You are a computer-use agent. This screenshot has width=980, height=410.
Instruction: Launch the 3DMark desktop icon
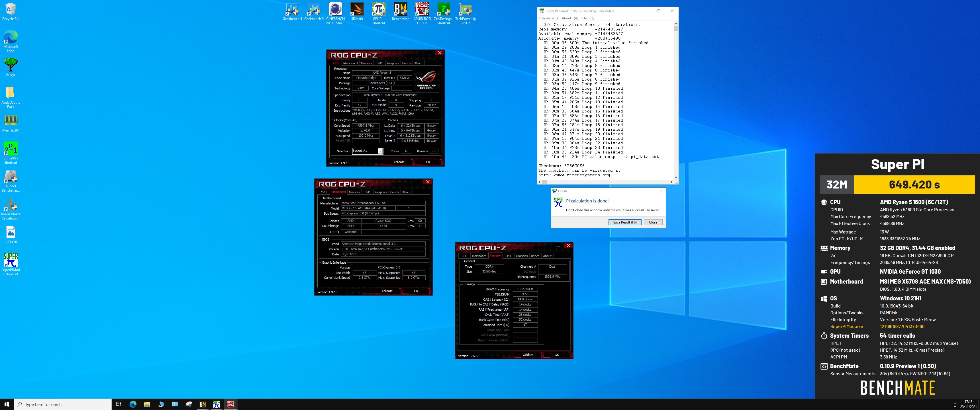357,11
